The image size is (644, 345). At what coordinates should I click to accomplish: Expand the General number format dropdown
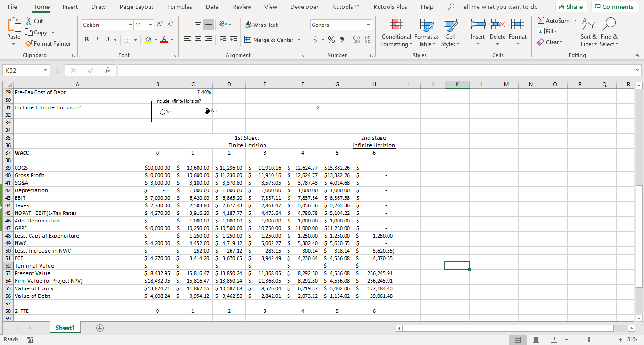click(x=368, y=25)
